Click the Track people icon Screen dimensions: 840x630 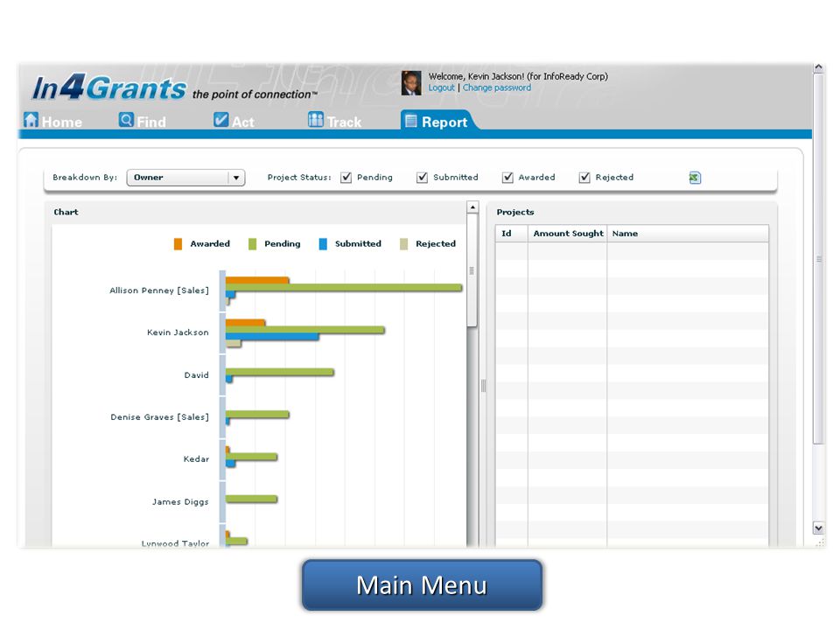coord(316,120)
